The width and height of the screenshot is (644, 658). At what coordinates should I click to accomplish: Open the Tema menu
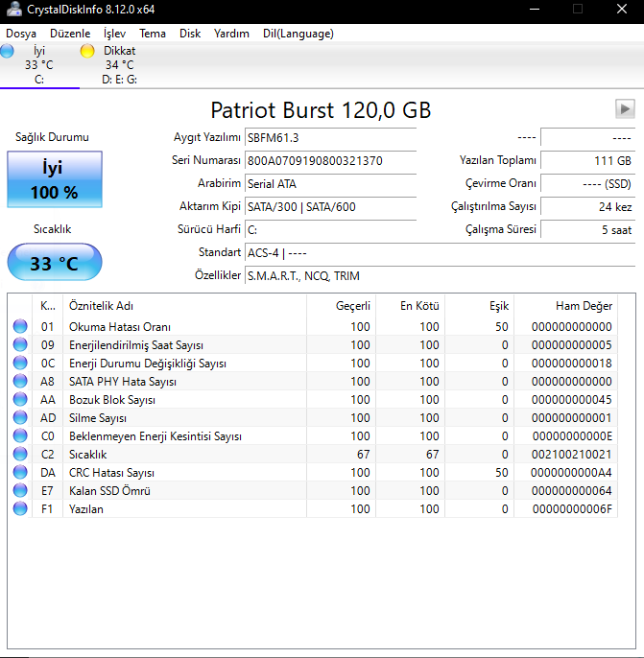point(153,34)
